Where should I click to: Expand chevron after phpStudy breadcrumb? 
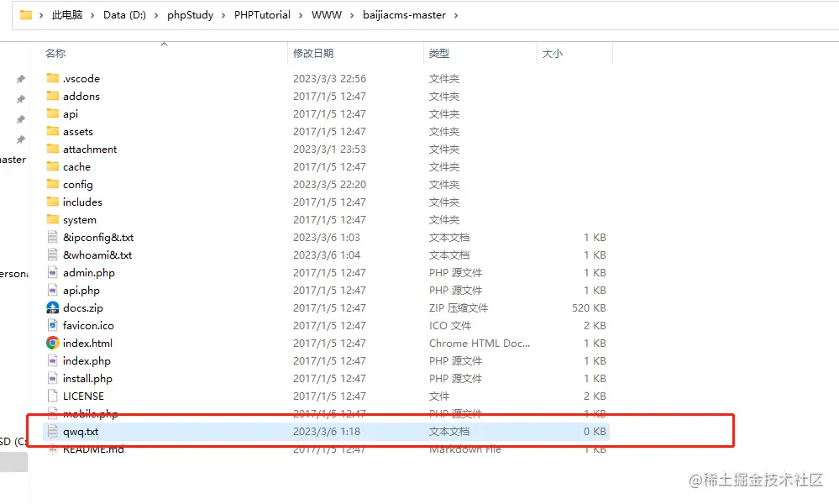coord(223,15)
